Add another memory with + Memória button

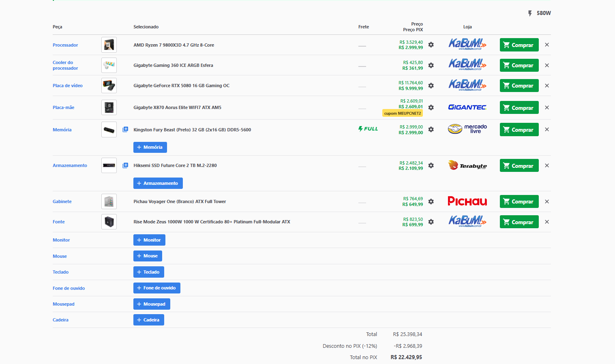(x=150, y=147)
